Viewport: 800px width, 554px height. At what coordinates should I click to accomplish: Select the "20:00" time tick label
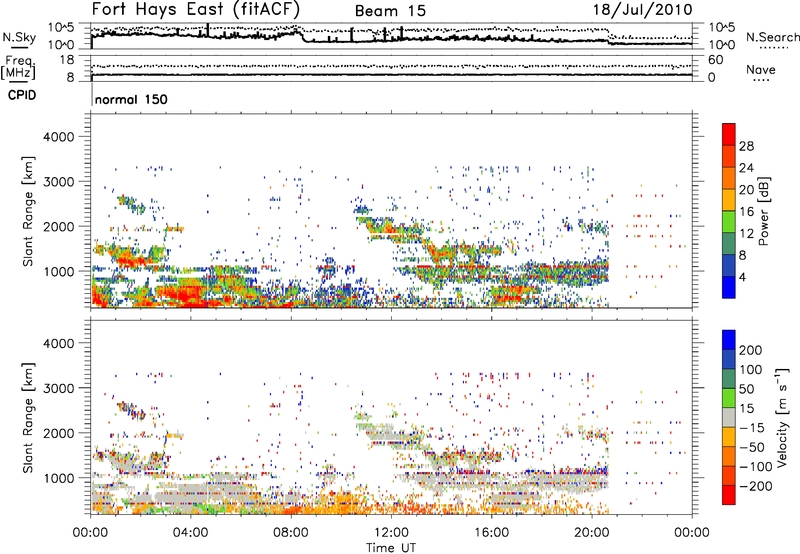coord(592,533)
